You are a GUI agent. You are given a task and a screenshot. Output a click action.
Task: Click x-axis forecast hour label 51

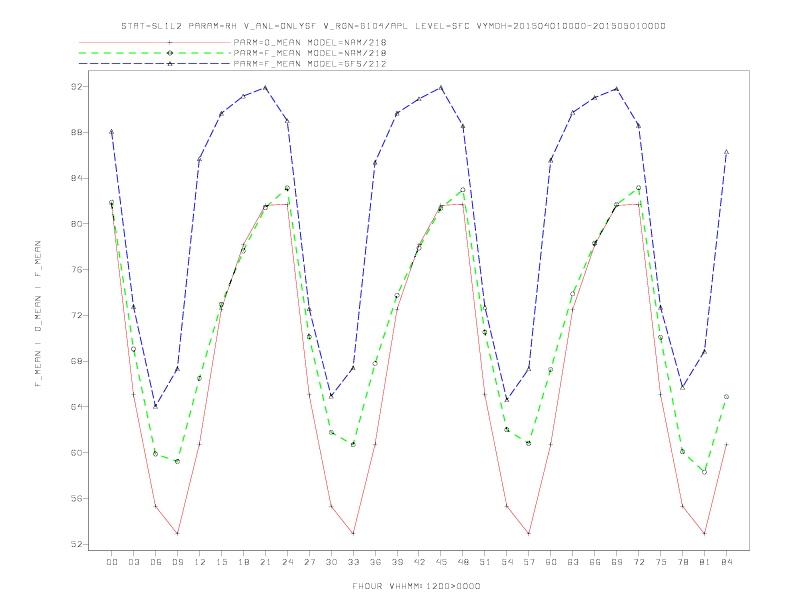(485, 562)
